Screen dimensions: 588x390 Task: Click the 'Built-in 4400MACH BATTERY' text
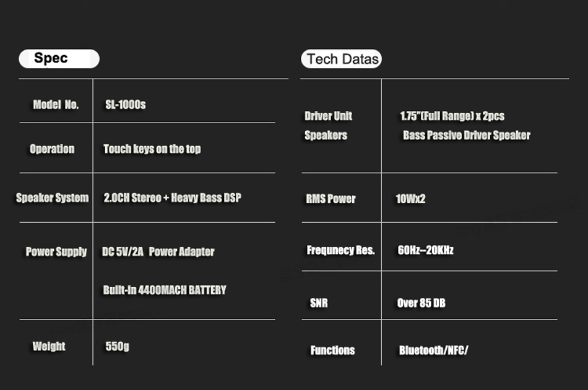[164, 290]
